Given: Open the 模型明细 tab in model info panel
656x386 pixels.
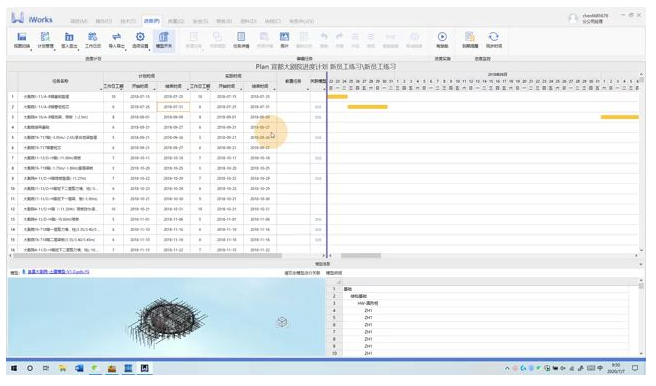Looking at the screenshot, I should (x=334, y=273).
